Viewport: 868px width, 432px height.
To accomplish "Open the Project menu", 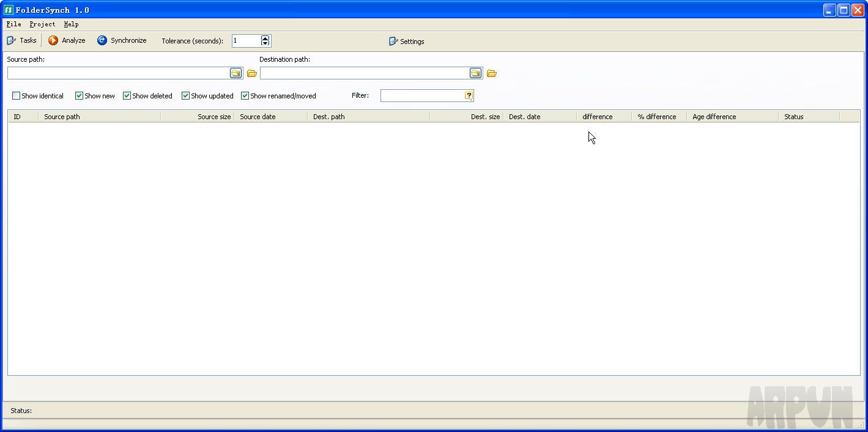I will 42,24.
